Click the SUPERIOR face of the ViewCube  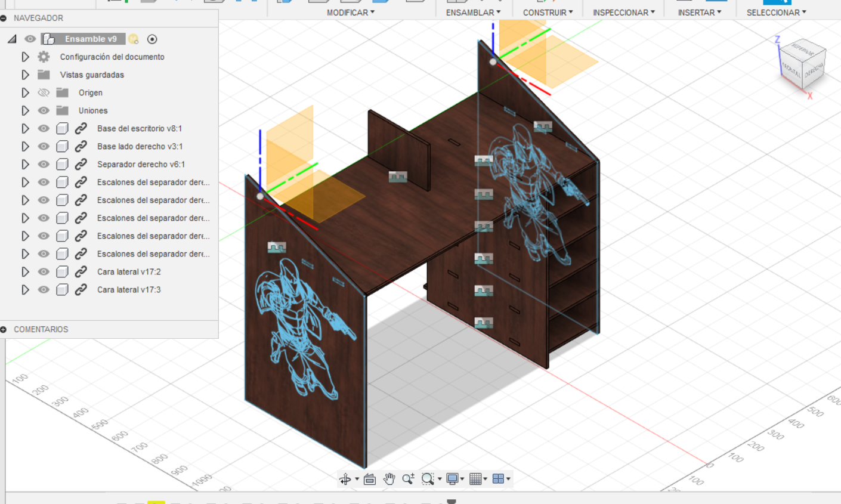click(803, 51)
